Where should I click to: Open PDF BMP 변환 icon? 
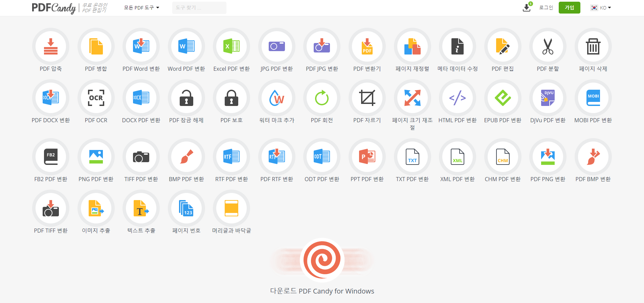(593, 157)
